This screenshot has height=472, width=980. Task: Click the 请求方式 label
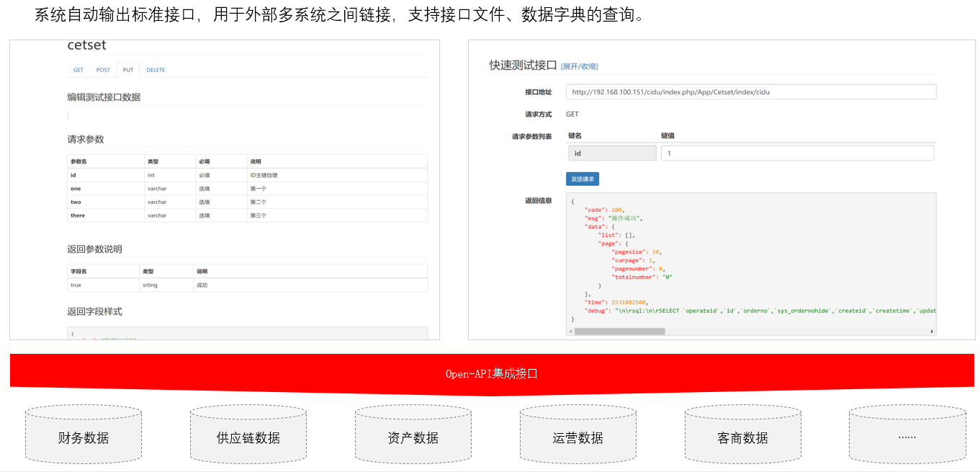(x=539, y=114)
